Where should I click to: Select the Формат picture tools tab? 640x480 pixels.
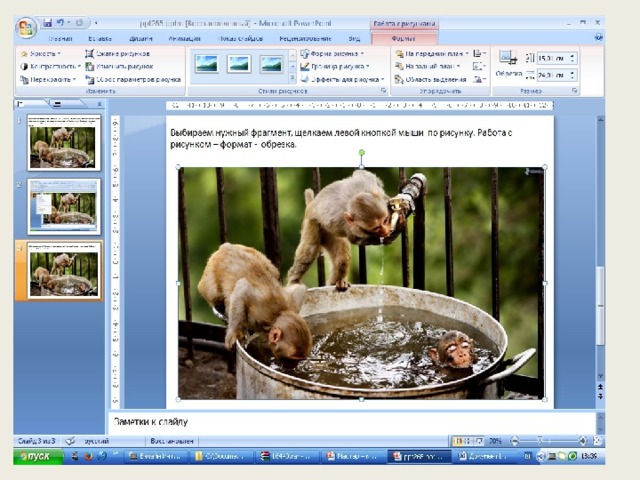coord(404,38)
